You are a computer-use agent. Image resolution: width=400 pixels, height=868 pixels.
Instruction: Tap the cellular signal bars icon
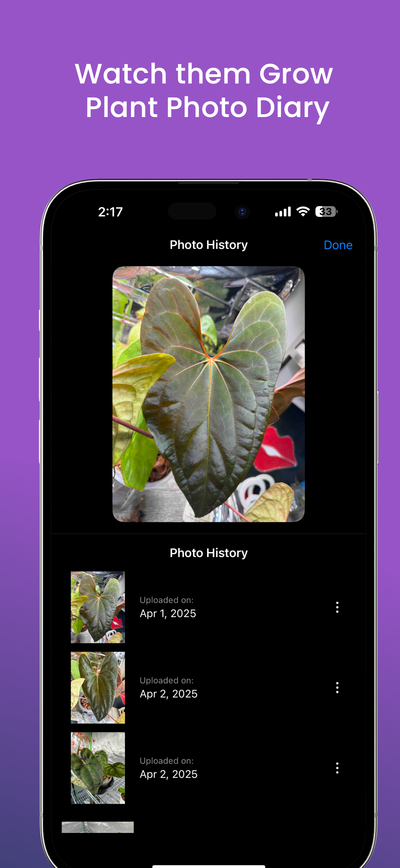point(283,212)
